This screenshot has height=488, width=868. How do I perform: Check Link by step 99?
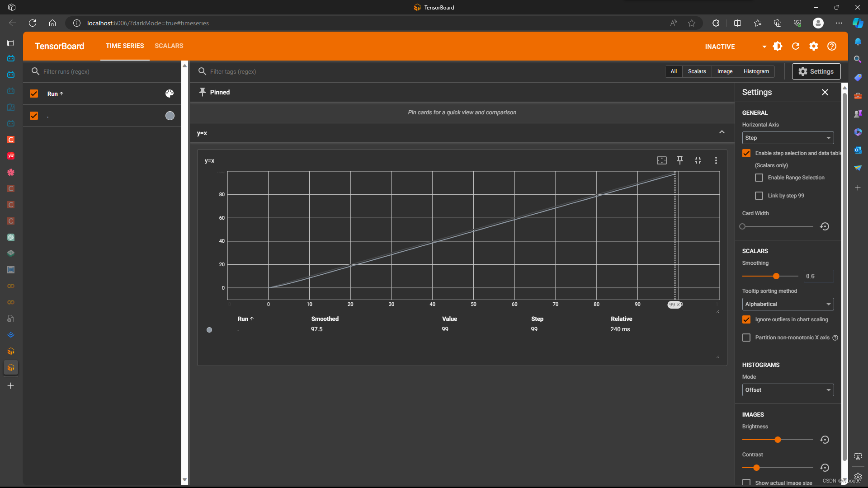(x=759, y=196)
